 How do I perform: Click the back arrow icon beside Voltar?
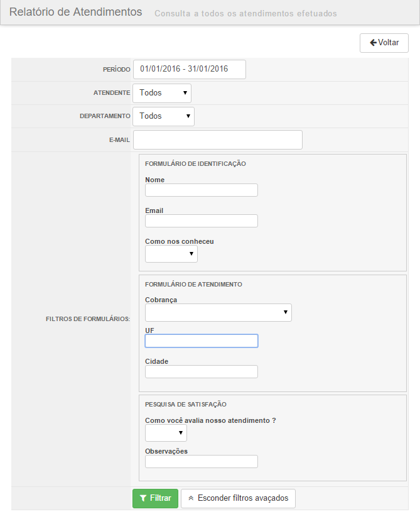coord(374,43)
